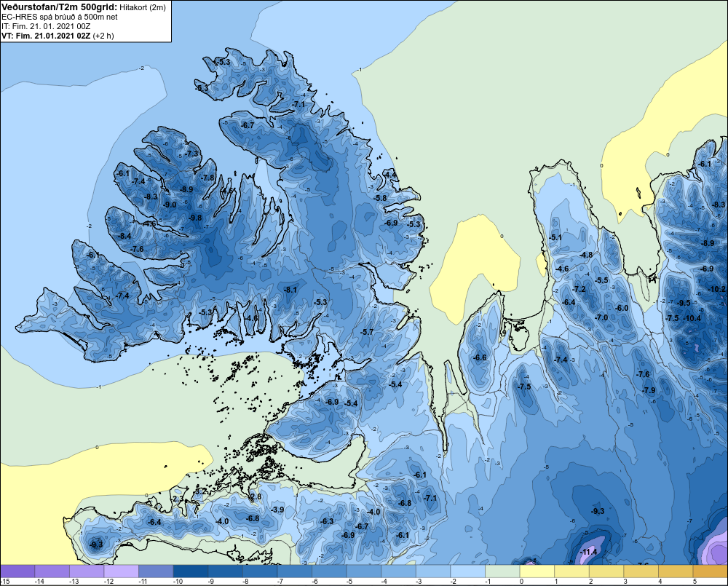Select the -5.5 temperature label
The width and height of the screenshot is (728, 586).
pos(601,280)
